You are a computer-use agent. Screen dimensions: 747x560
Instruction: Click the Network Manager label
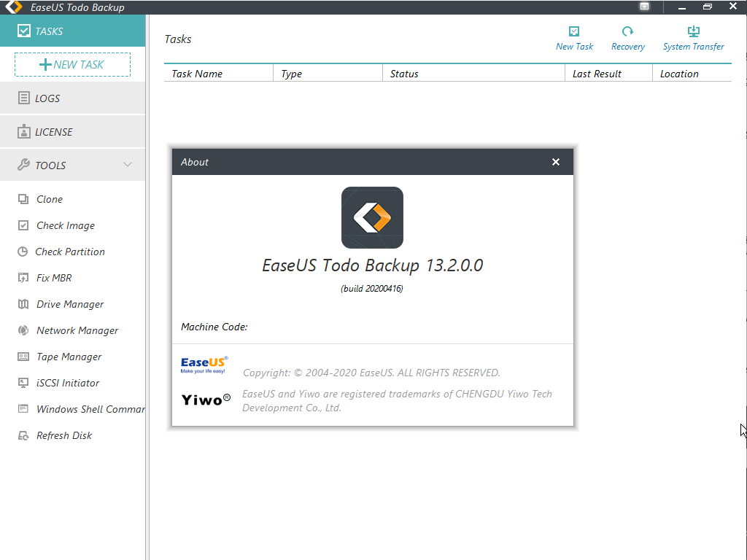pyautogui.click(x=77, y=330)
